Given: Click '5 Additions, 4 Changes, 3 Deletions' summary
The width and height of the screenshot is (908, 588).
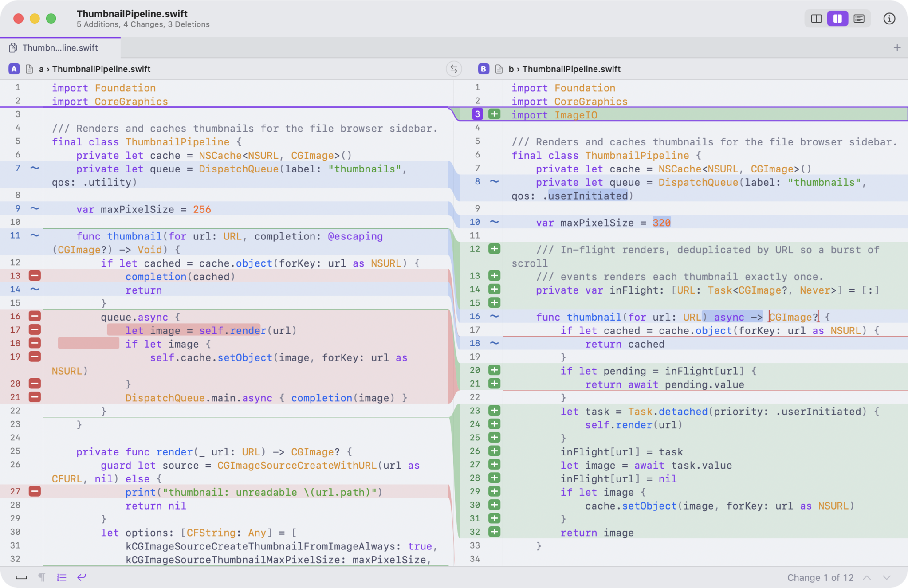Looking at the screenshot, I should (x=143, y=24).
